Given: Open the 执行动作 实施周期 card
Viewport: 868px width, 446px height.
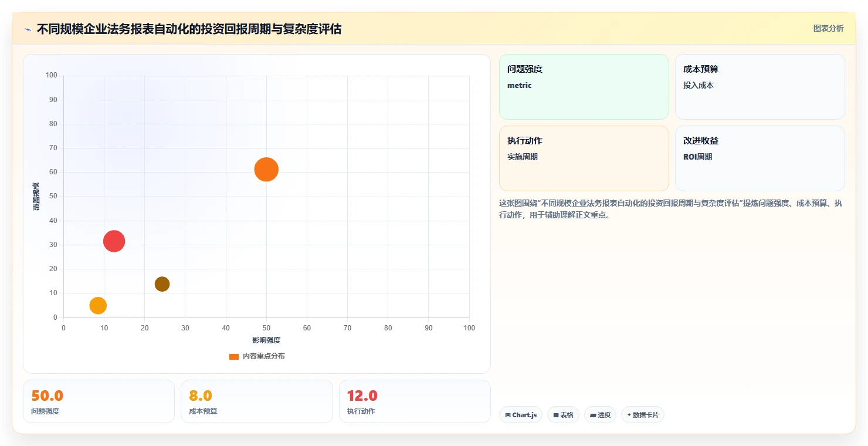Looking at the screenshot, I should pyautogui.click(x=584, y=158).
